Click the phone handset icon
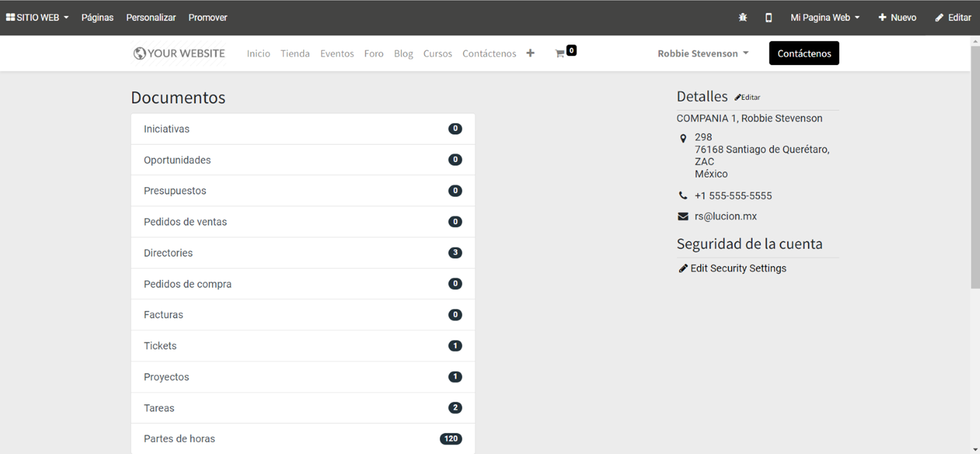This screenshot has height=454, width=980. click(x=682, y=195)
